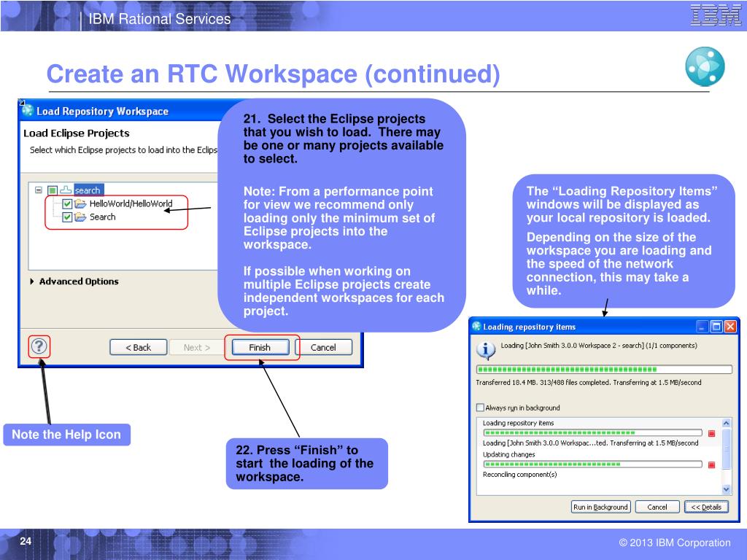Click the folder icon next to HelloWorld/HelloWorld
Image resolution: width=747 pixels, height=560 pixels.
tap(80, 204)
